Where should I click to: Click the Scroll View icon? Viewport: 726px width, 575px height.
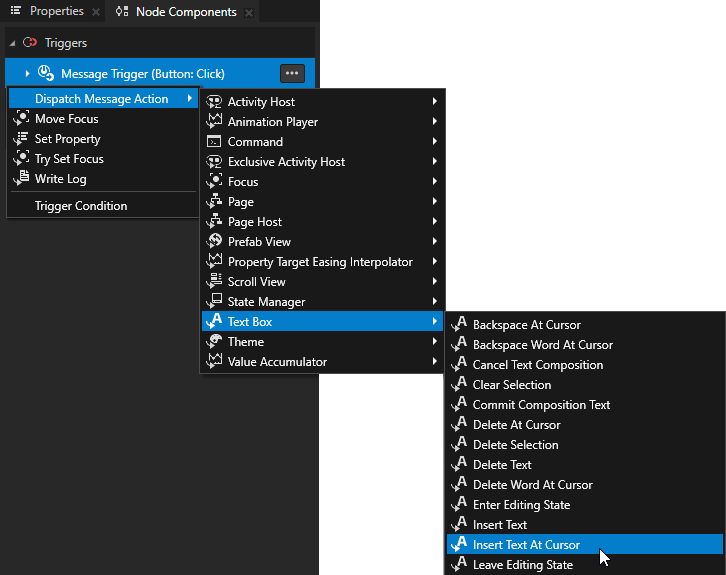[214, 282]
